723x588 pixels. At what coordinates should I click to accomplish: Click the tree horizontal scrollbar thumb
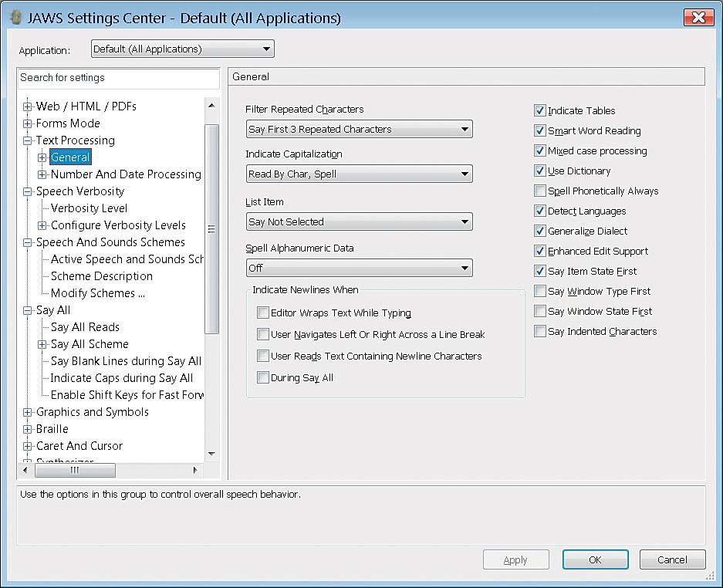(x=75, y=471)
